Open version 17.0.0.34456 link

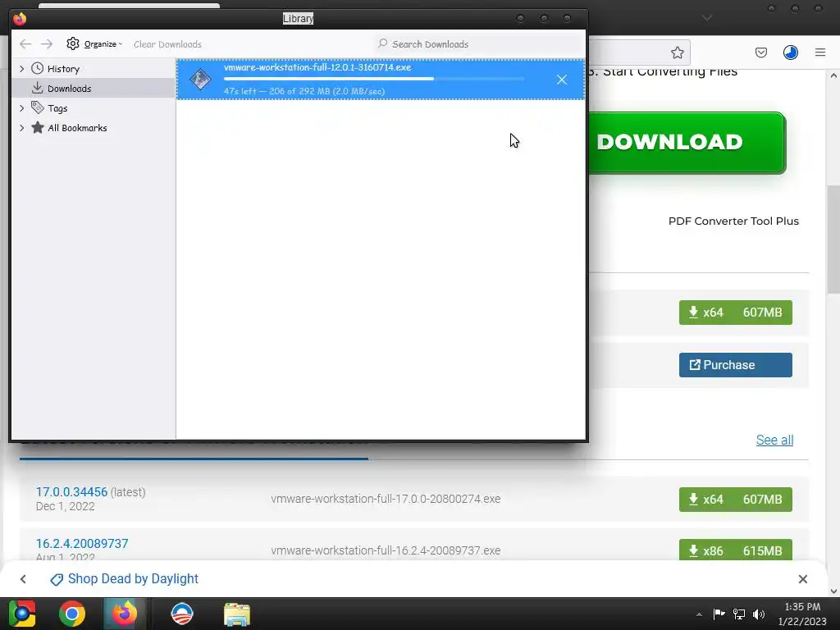coord(72,492)
